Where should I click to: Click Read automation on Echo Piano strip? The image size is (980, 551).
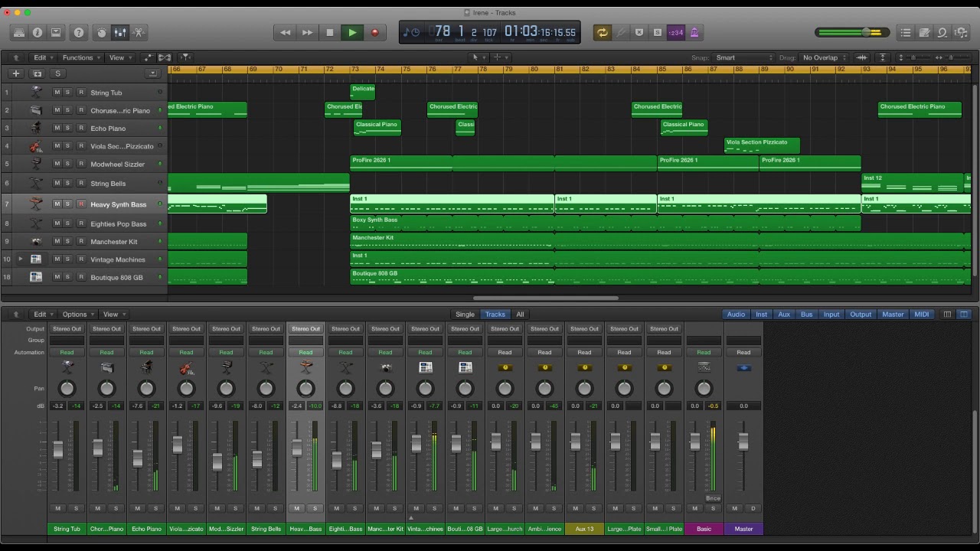point(146,353)
